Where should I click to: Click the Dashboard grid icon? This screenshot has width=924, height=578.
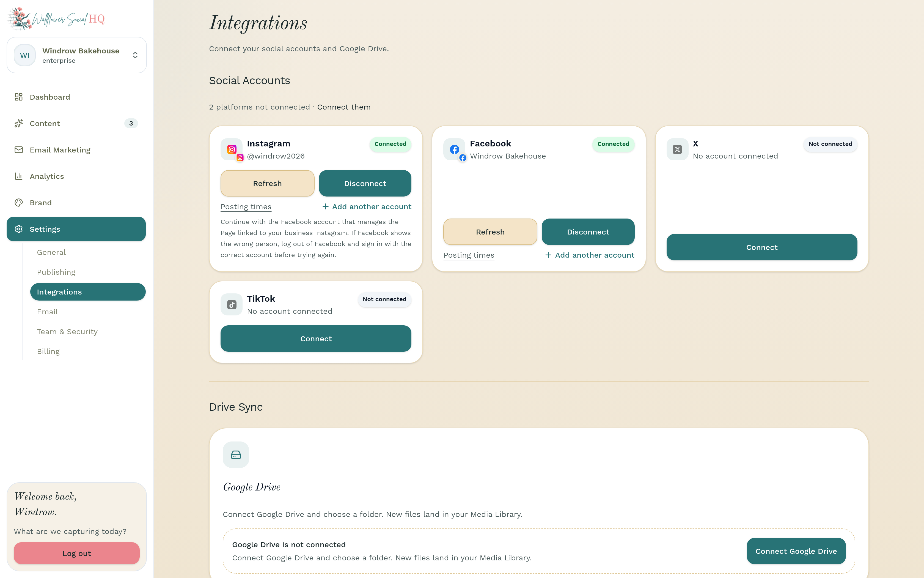click(x=19, y=97)
